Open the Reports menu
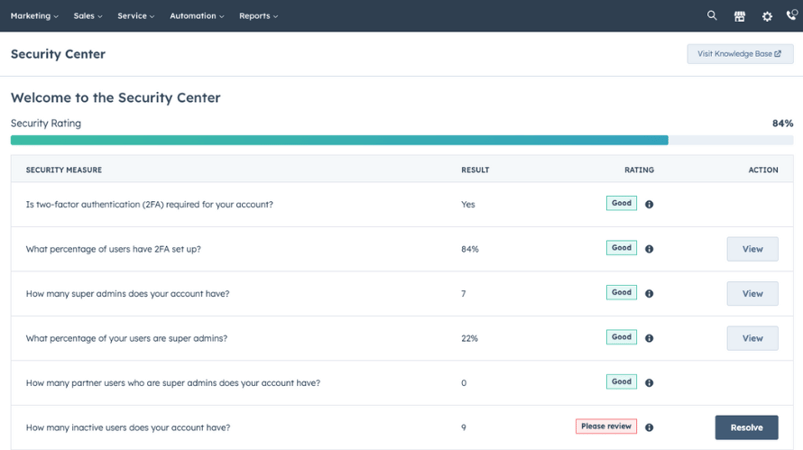 (x=258, y=16)
